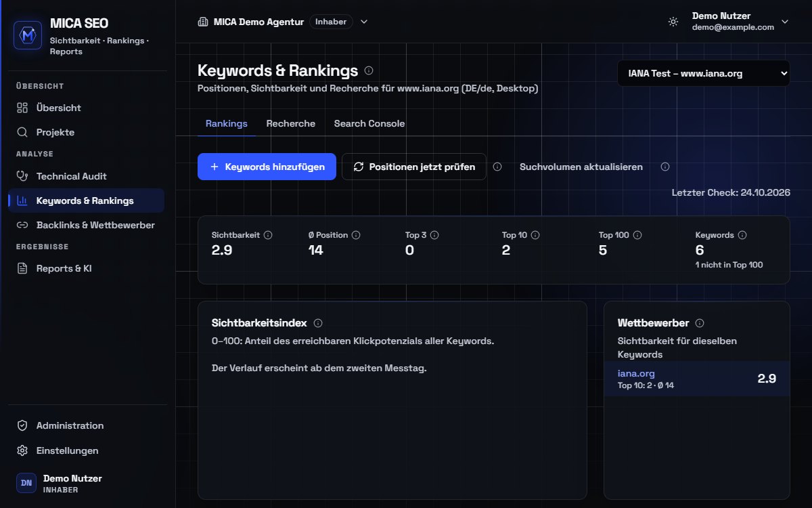Open Übersicht in the sidebar
The image size is (812, 508).
[x=86, y=108]
